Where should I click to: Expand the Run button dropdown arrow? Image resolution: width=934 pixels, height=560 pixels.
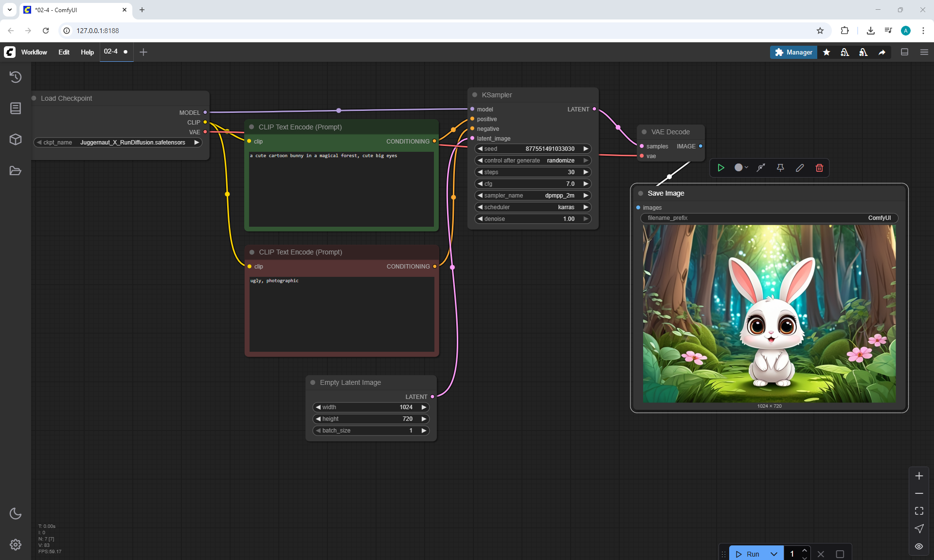tap(773, 554)
